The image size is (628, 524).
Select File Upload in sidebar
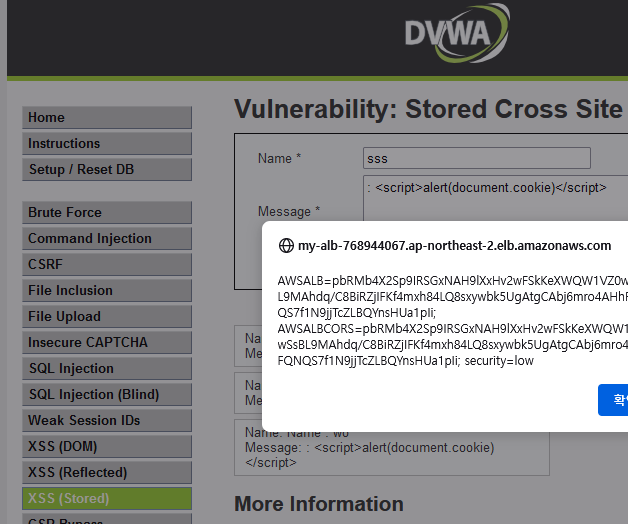[107, 316]
